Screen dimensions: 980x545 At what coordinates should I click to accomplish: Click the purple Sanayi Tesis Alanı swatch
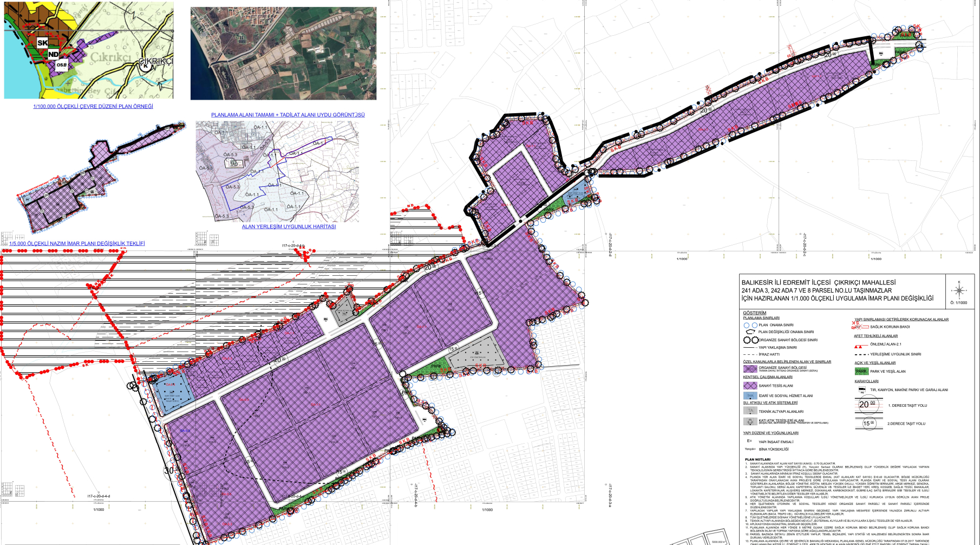click(750, 386)
